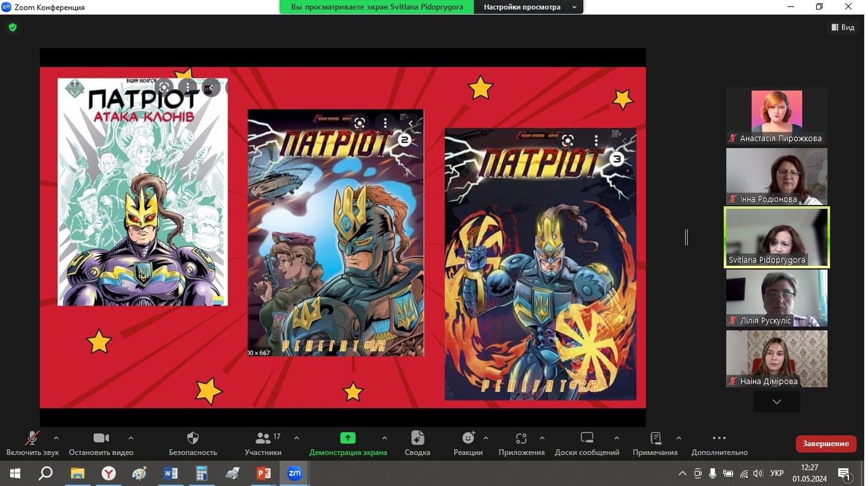Click lens icon on Атака клонів cover

point(164,87)
